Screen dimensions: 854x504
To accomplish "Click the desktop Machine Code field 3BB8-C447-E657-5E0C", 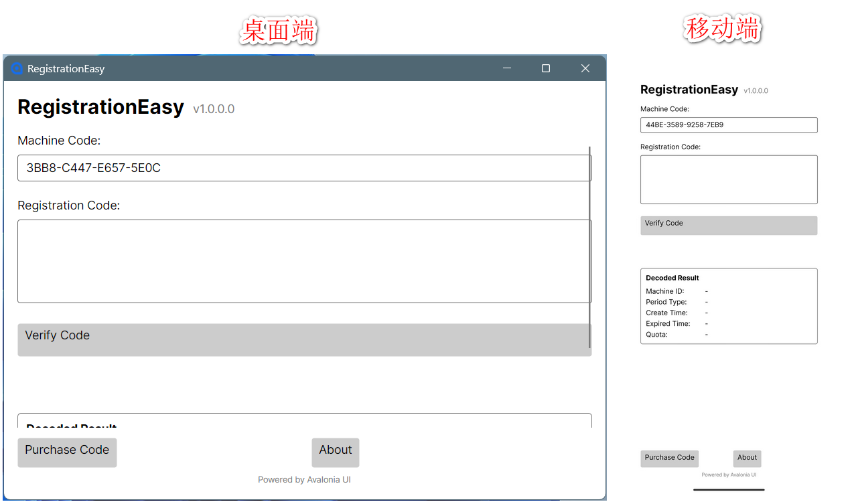I will [303, 168].
